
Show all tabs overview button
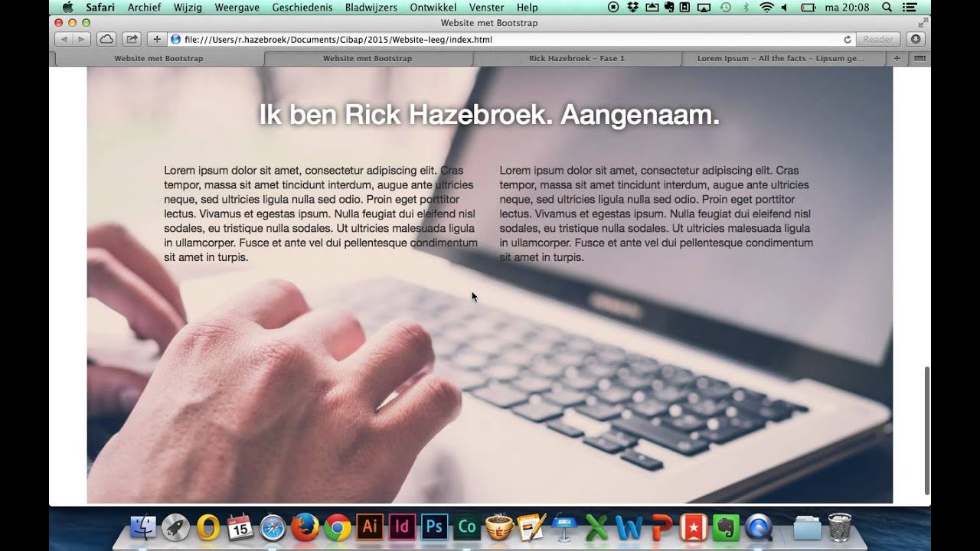tap(920, 58)
